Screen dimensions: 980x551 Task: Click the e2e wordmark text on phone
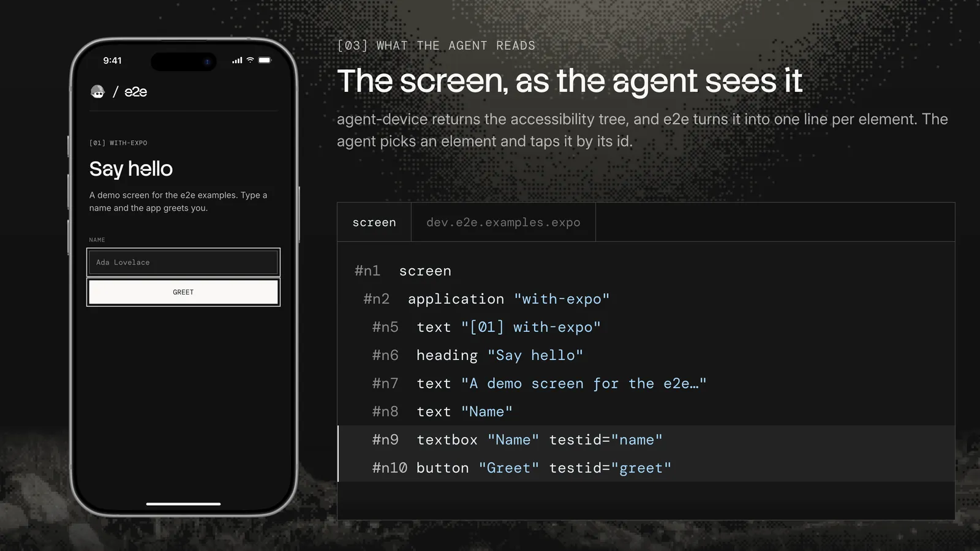(135, 92)
